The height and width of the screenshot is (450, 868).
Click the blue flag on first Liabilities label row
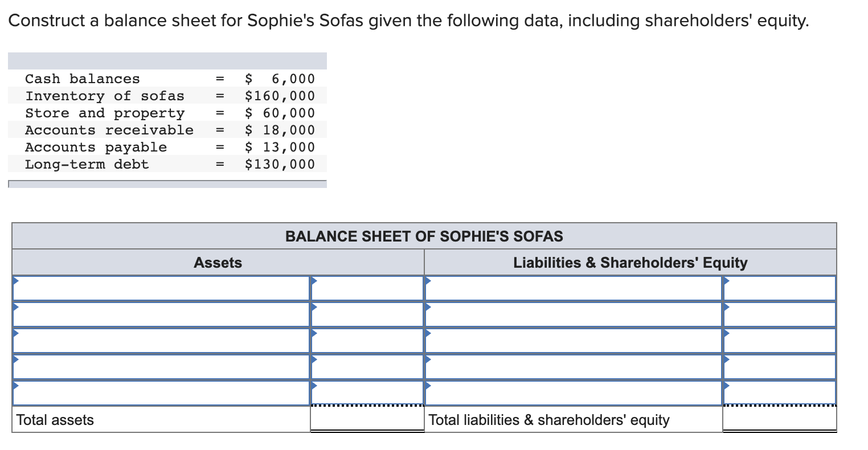[x=427, y=281]
